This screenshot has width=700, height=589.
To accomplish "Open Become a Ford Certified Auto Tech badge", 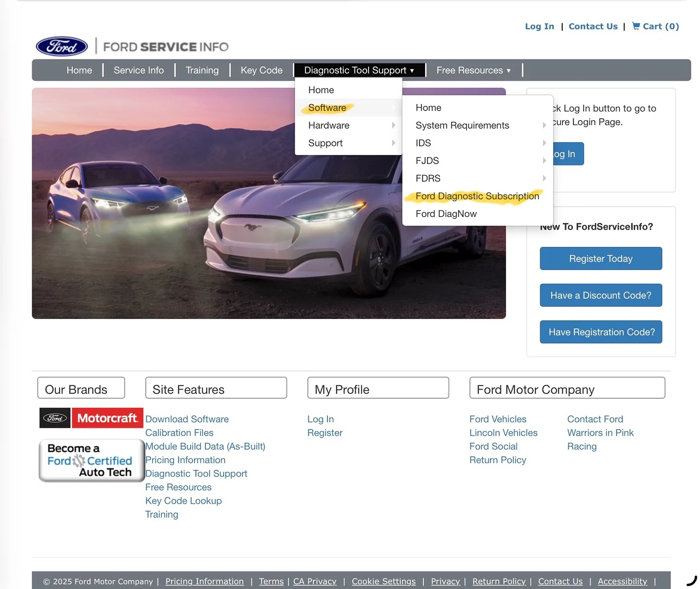I will pyautogui.click(x=91, y=460).
